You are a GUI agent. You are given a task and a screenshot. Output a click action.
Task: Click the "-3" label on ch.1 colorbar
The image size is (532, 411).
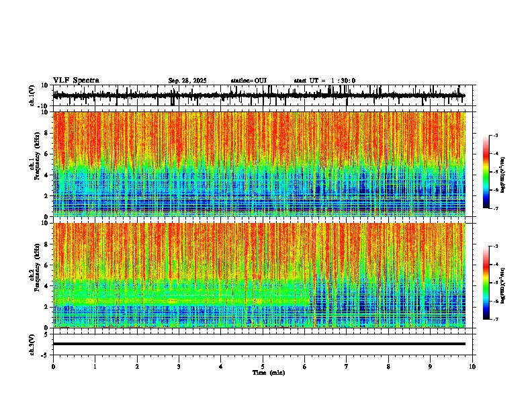point(495,136)
